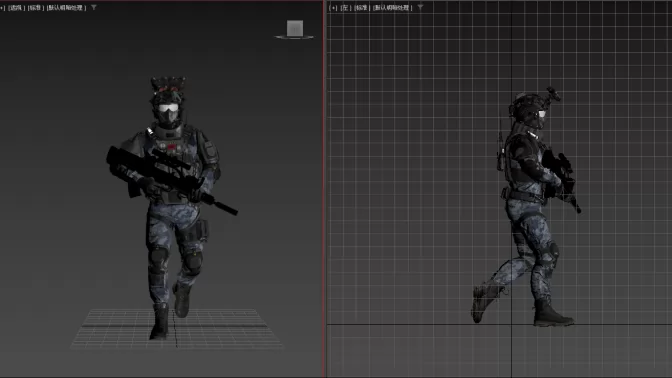The image size is (672, 378).
Task: Click the filter funnel icon in the perspective viewport
Action: (94, 7)
